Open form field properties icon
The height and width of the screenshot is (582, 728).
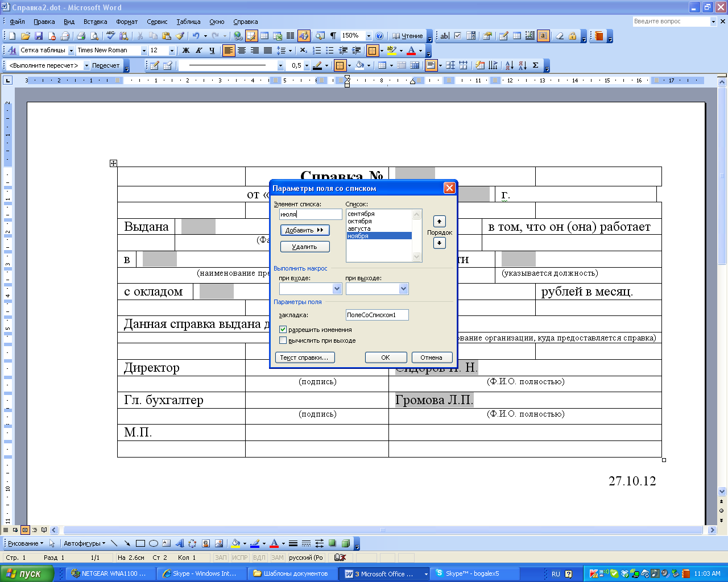[x=487, y=36]
